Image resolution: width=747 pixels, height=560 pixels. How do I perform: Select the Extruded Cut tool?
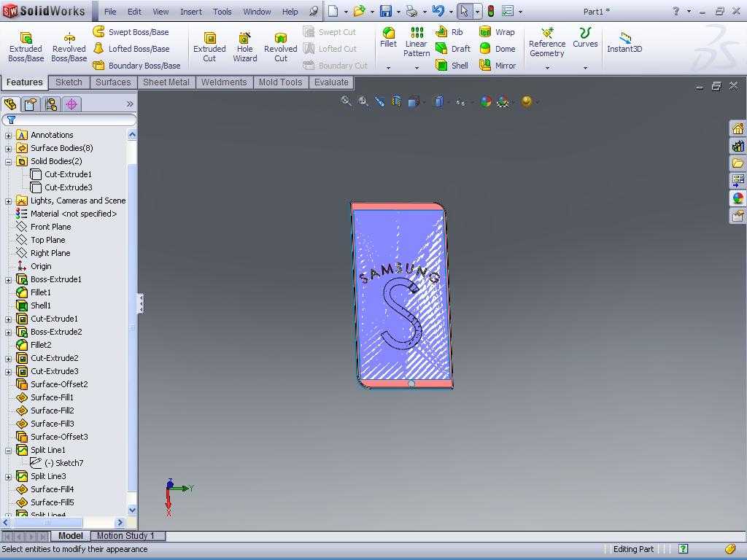click(209, 46)
